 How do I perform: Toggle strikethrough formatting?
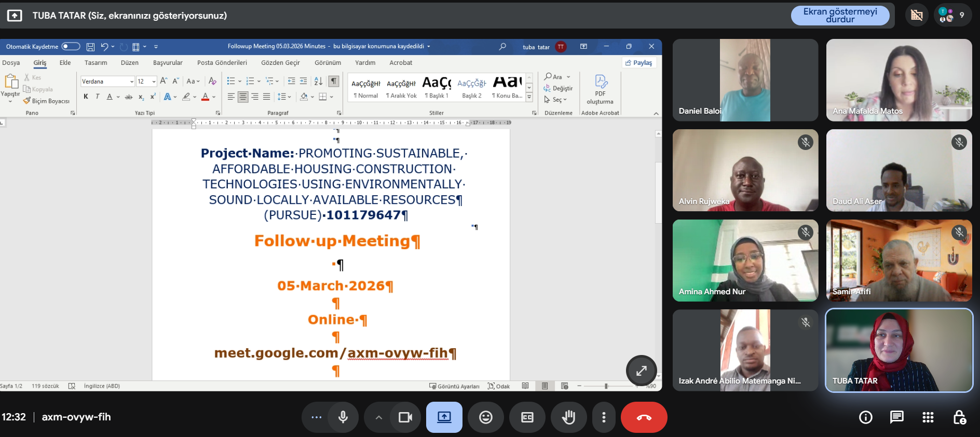point(129,97)
